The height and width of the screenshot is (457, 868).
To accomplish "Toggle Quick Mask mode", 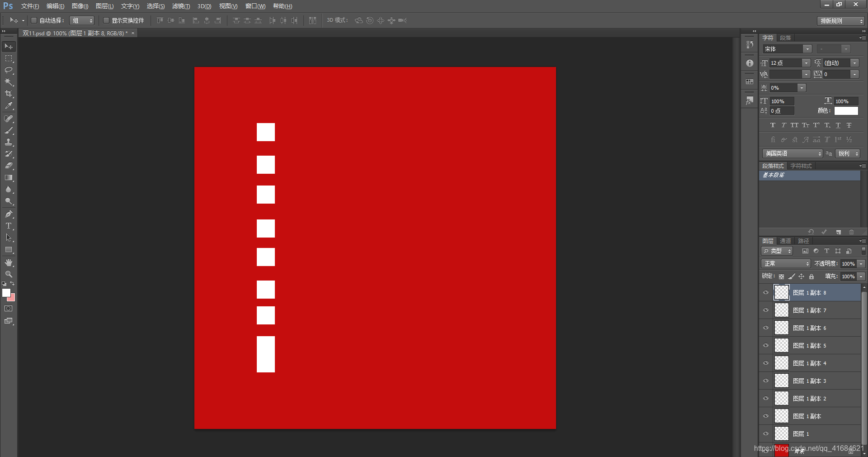I will (x=9, y=309).
